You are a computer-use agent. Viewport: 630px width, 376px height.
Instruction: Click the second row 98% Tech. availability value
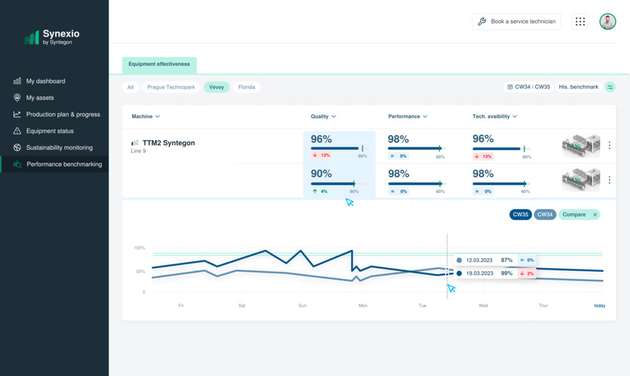(x=483, y=174)
